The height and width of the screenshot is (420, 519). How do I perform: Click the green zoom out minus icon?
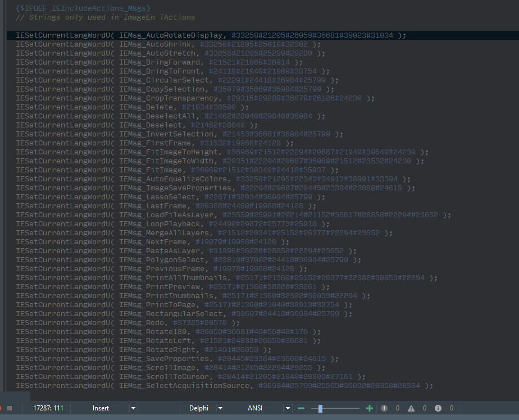(301, 408)
